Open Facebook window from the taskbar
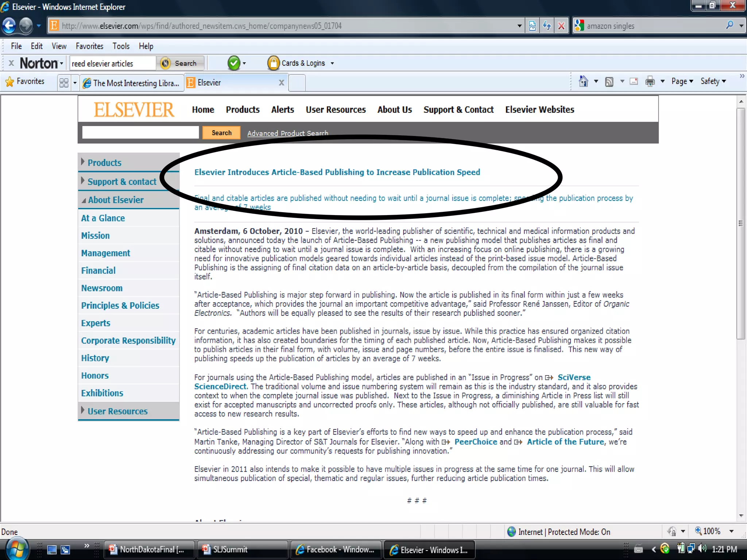This screenshot has height=560, width=747. 336,549
